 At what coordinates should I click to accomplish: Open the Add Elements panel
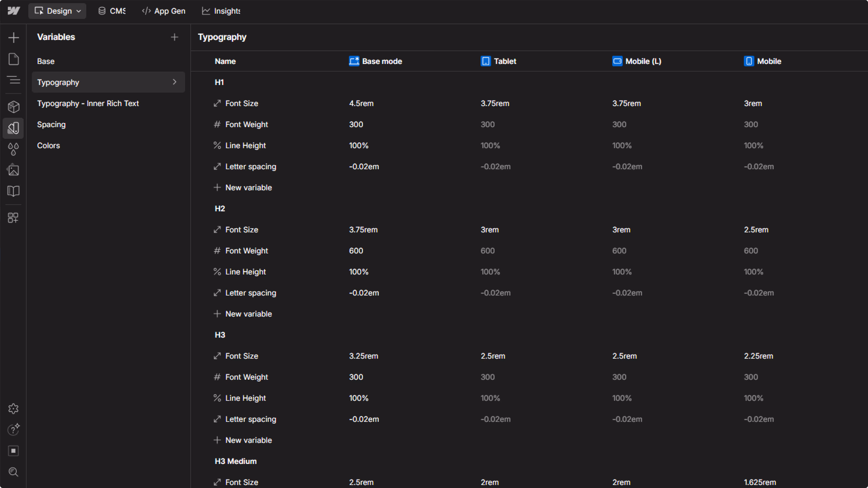(x=14, y=37)
